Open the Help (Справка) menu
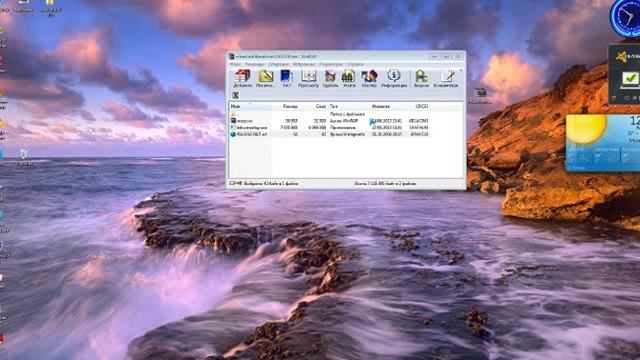The image size is (640, 360). 355,64
